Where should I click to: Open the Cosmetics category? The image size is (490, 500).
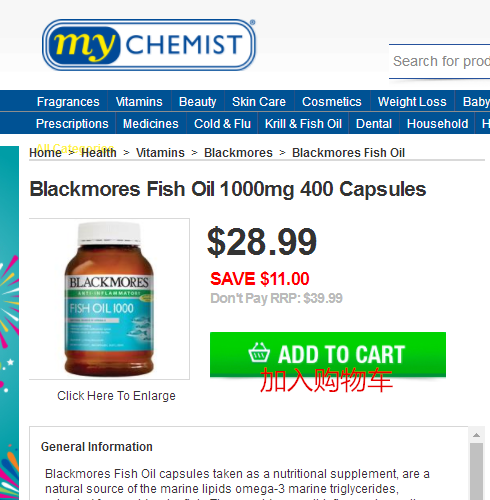pos(332,101)
